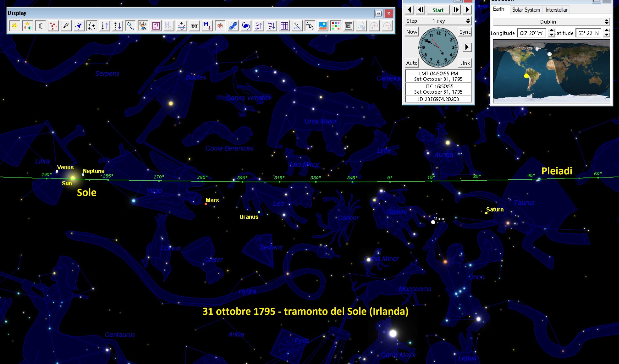The width and height of the screenshot is (619, 364).
Task: Click the Link button
Action: [x=465, y=63]
